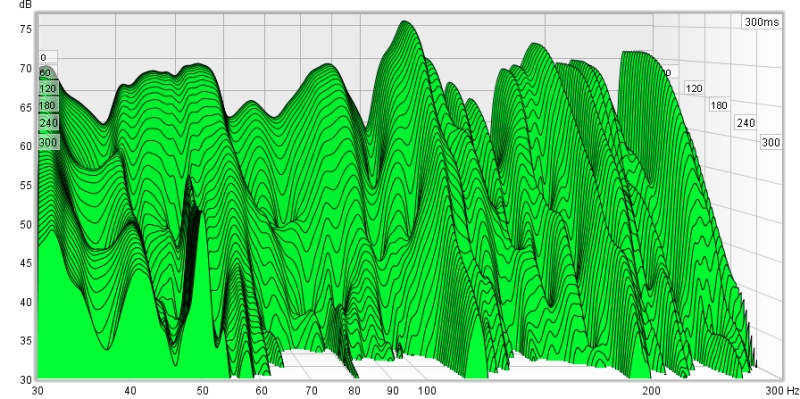
Task: Click the 30 dB mark on the vertical axis
Action: 26,380
